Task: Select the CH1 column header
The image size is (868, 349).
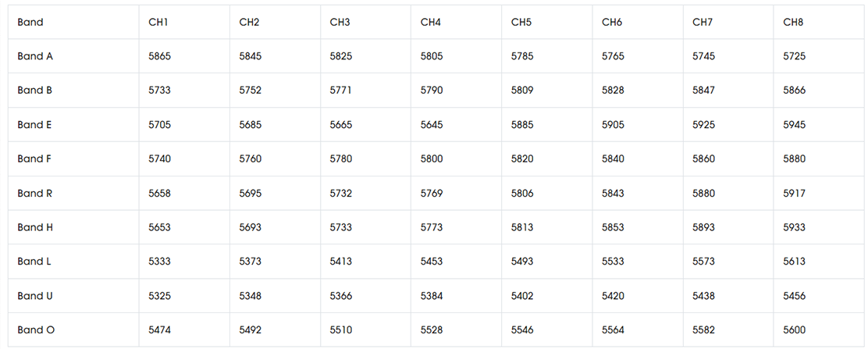Action: pos(158,22)
